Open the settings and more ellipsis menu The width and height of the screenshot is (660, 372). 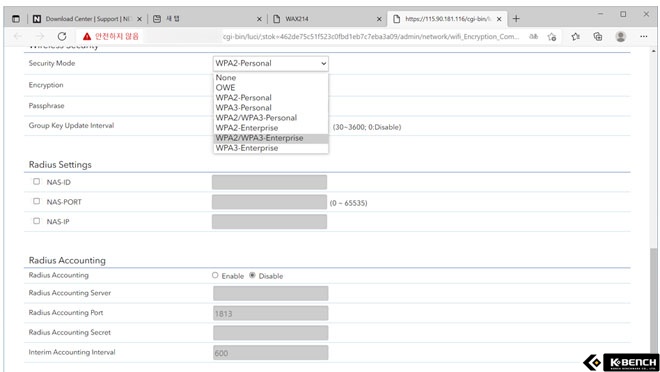(644, 37)
